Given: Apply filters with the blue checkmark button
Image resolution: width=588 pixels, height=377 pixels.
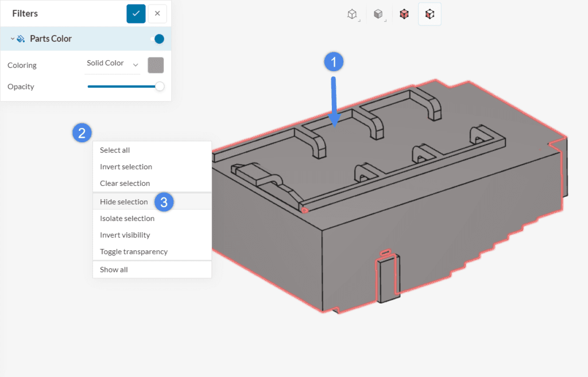Looking at the screenshot, I should pyautogui.click(x=136, y=13).
